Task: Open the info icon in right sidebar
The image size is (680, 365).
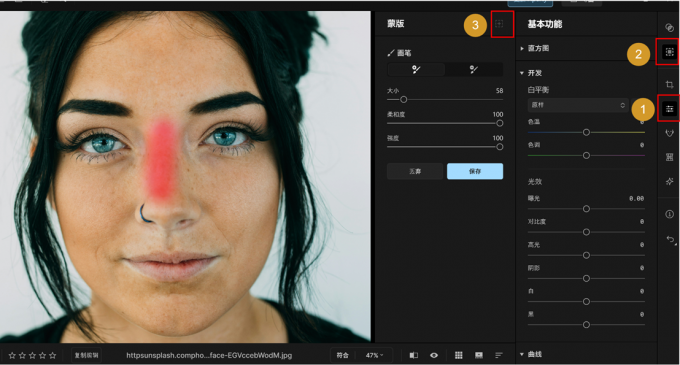Action: [669, 215]
